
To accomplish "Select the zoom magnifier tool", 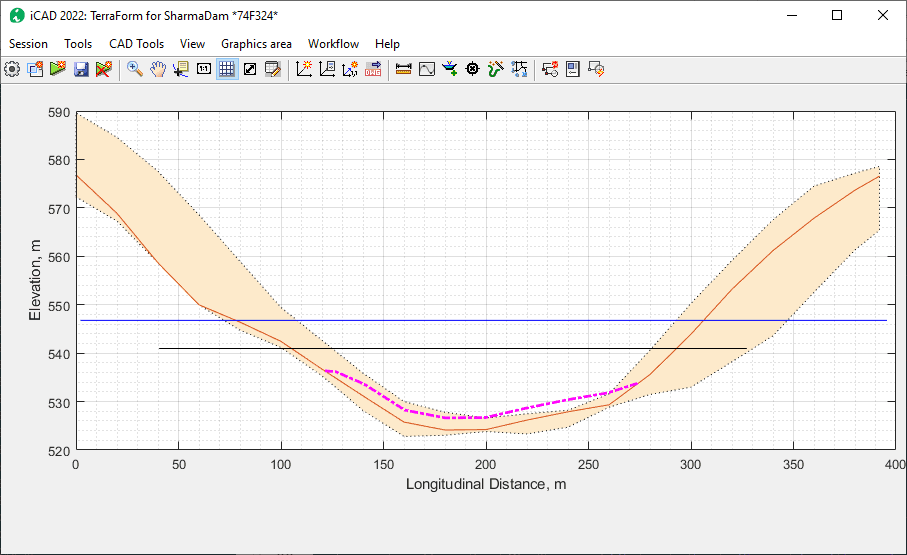I will tap(134, 69).
